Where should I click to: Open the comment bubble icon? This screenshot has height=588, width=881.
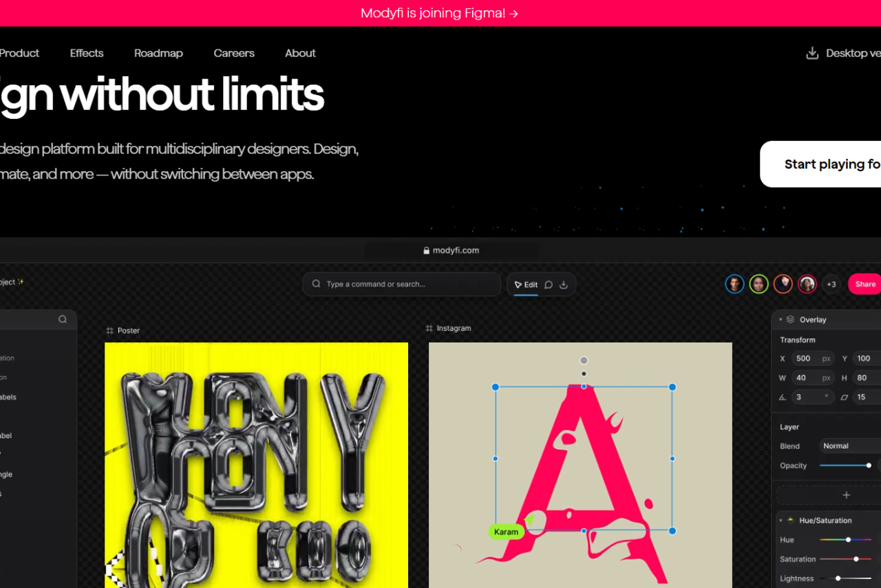click(549, 285)
